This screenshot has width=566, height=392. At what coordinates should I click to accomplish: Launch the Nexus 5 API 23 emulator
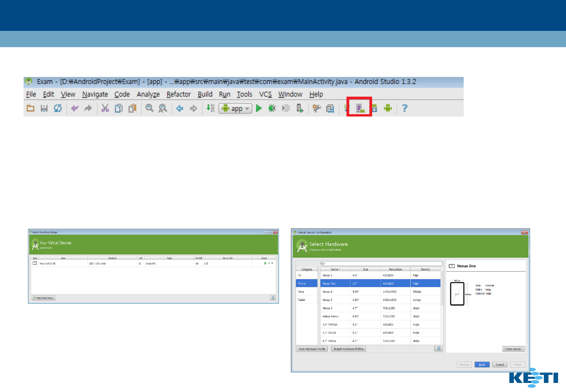[265, 263]
